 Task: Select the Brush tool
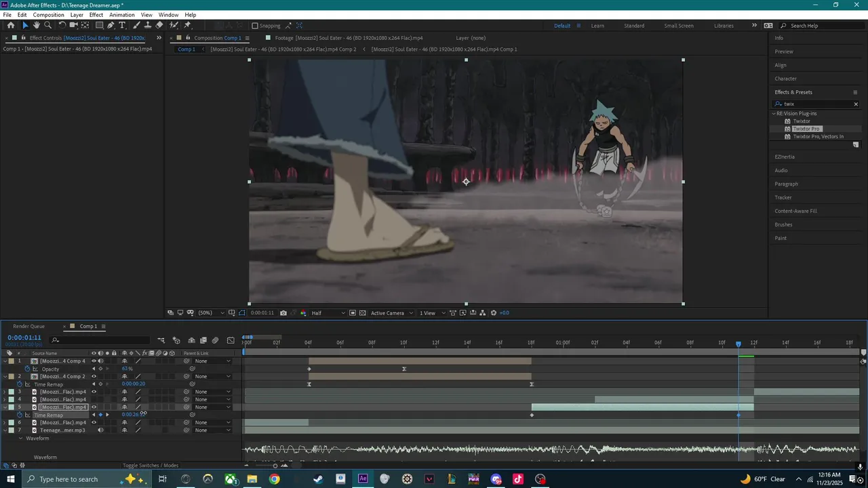tap(137, 25)
